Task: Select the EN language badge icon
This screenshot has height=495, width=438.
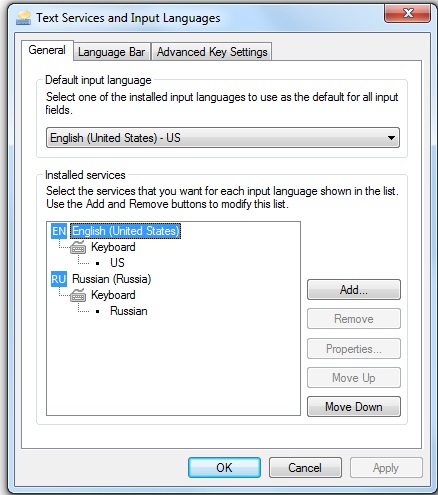Action: point(59,231)
